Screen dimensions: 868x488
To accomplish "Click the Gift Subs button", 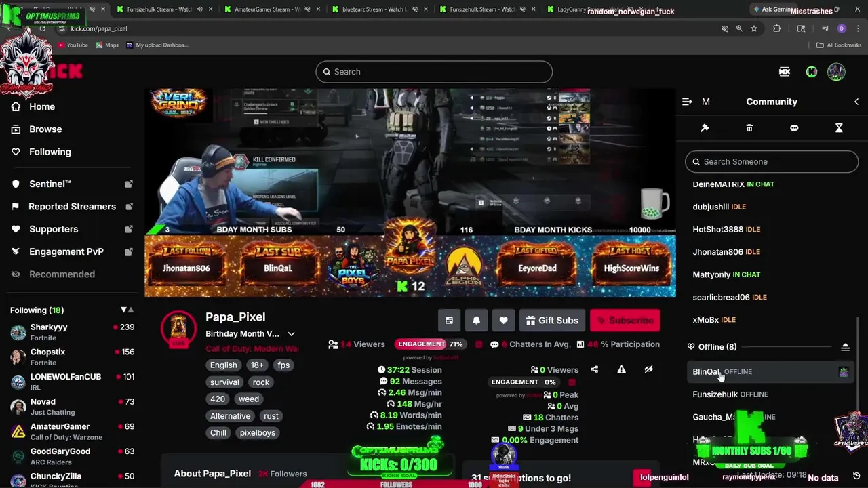I will pos(552,321).
